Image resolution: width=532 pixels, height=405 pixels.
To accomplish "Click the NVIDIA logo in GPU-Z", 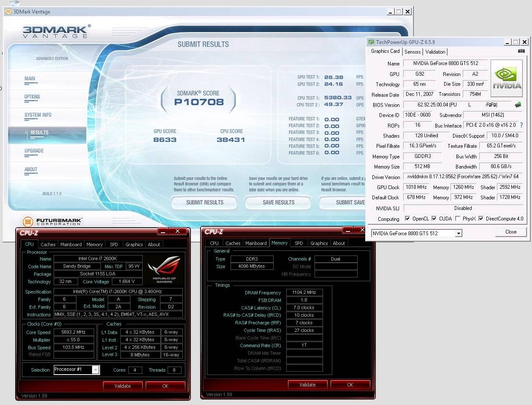I will (x=506, y=78).
